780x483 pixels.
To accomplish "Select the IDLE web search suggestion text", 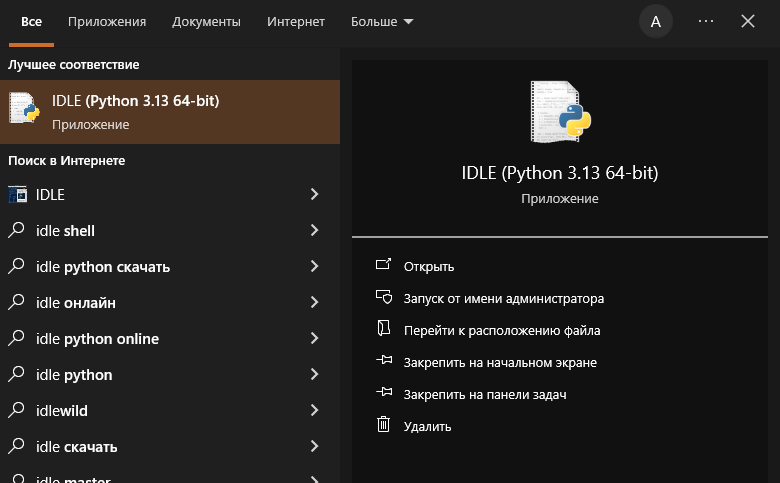I will (x=50, y=194).
